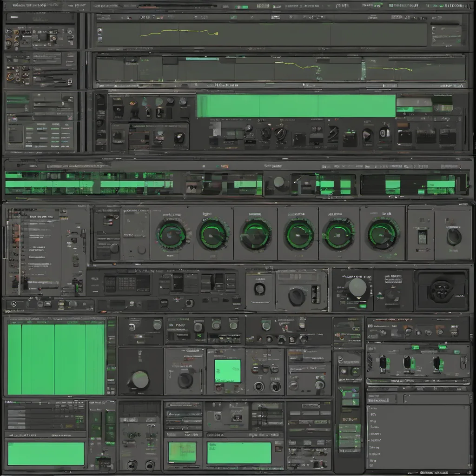
Task: Select the top-left title label in the header bar
Action: (x=29, y=5)
